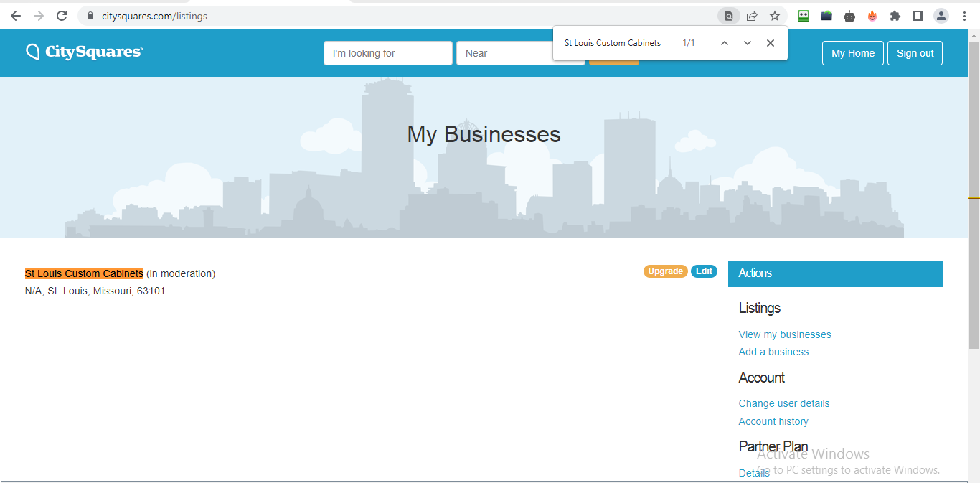
Task: Edit the St Louis Custom Cabinets listing
Action: coord(704,271)
